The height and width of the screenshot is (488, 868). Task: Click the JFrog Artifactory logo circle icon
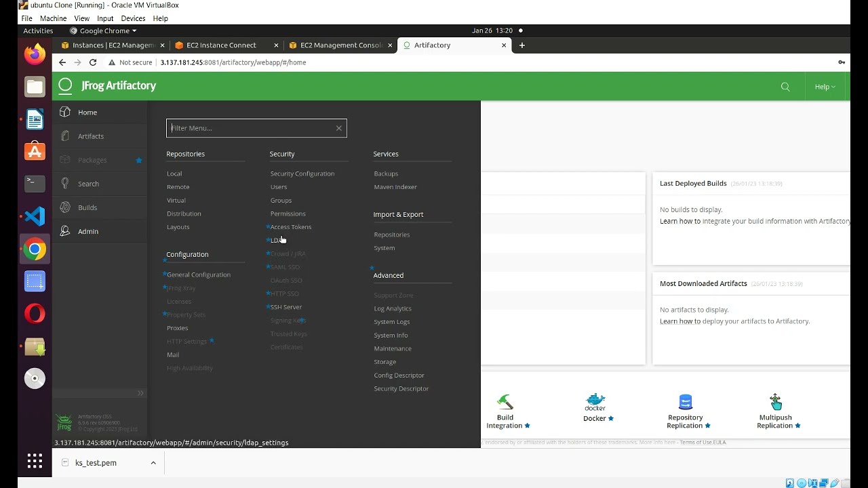(x=65, y=85)
